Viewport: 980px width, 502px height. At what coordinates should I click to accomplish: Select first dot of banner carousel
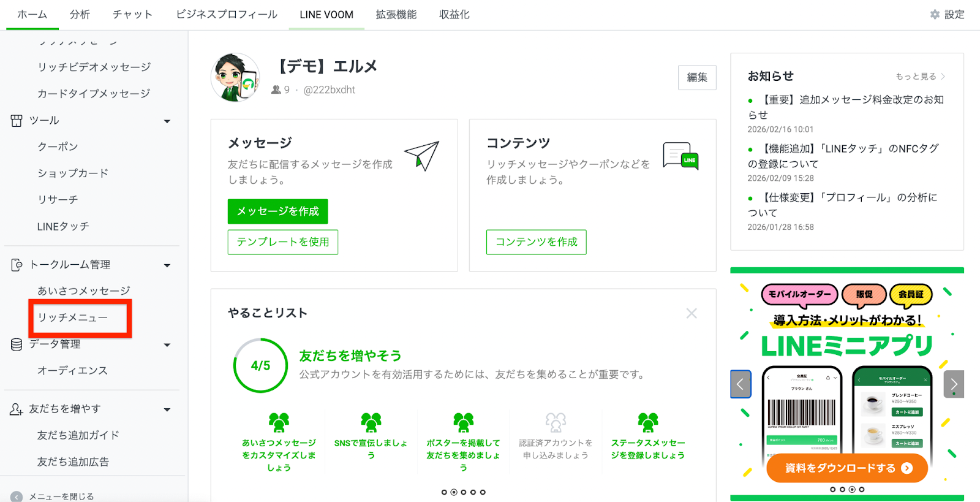tap(832, 489)
